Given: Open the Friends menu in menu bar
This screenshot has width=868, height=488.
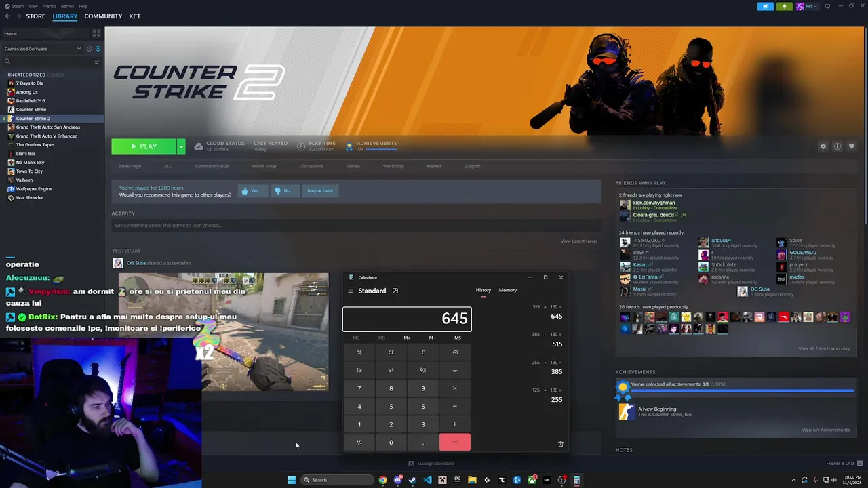Looking at the screenshot, I should [x=50, y=6].
